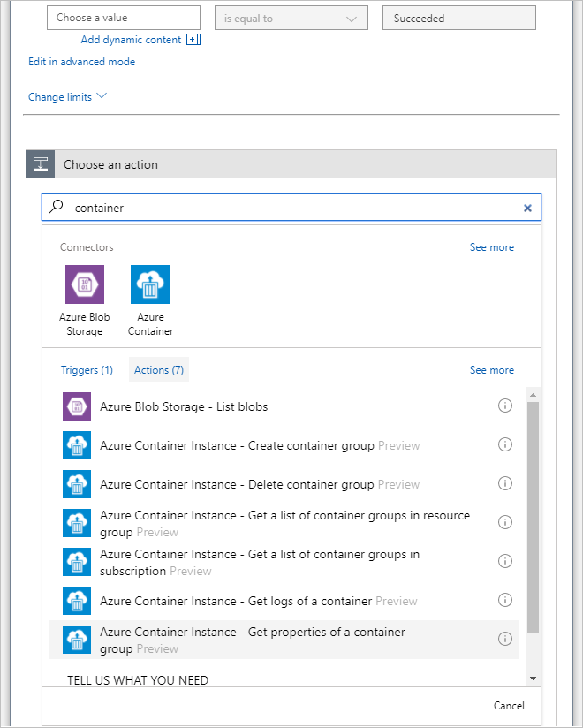
Task: Show info for Get properties of container group
Action: click(x=505, y=639)
